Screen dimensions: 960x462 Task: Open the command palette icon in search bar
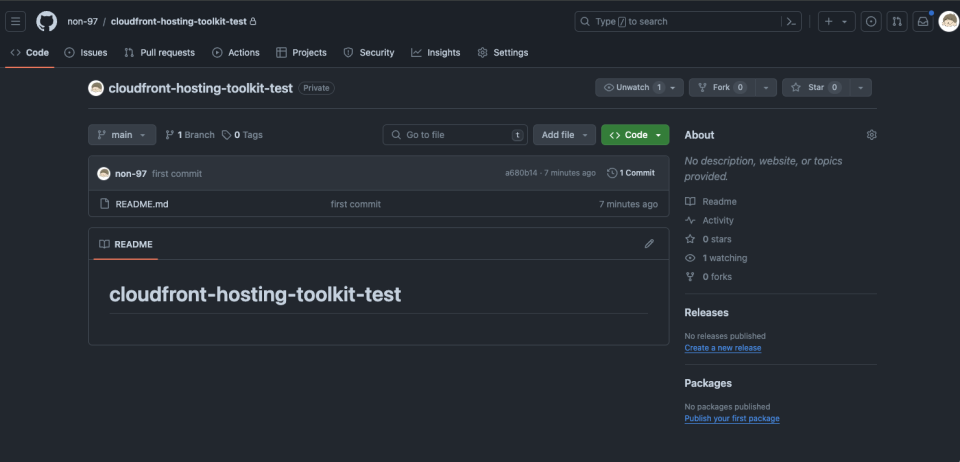tap(791, 21)
